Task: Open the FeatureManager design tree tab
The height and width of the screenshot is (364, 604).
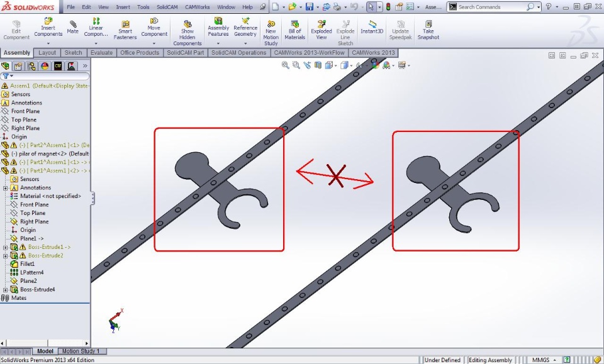Action: [x=6, y=66]
